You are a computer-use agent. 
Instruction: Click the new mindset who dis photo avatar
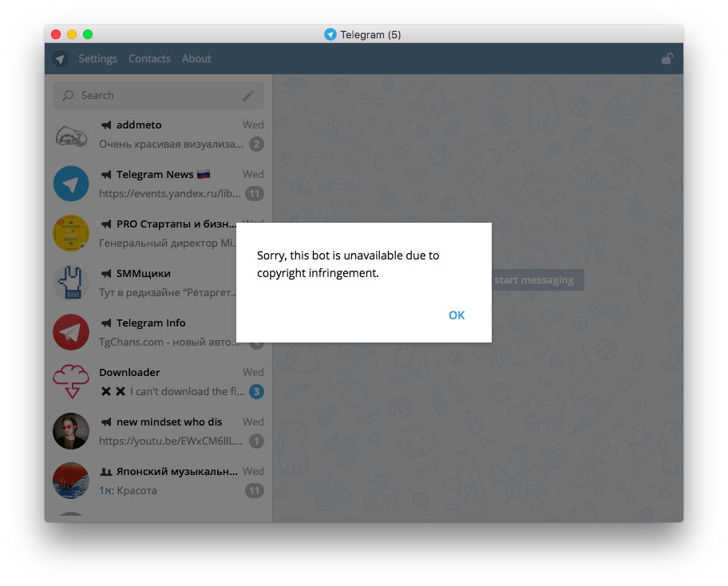(x=71, y=431)
